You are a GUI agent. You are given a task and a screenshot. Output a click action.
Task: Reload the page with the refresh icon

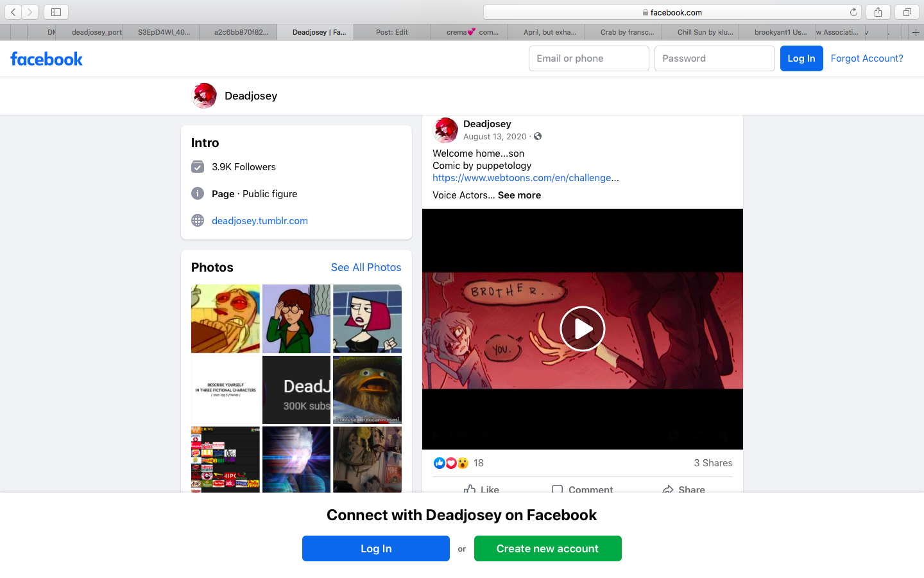coord(853,12)
